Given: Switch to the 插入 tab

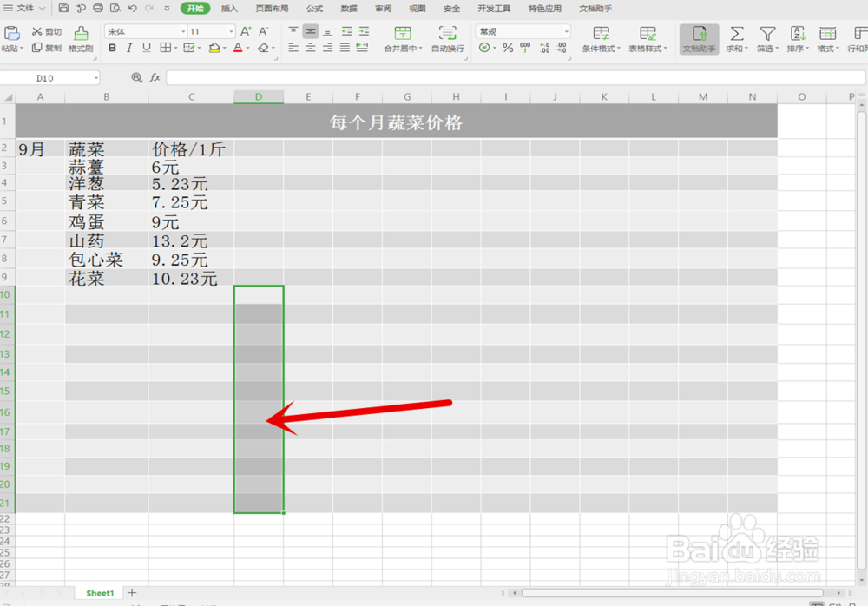Looking at the screenshot, I should pos(229,9).
